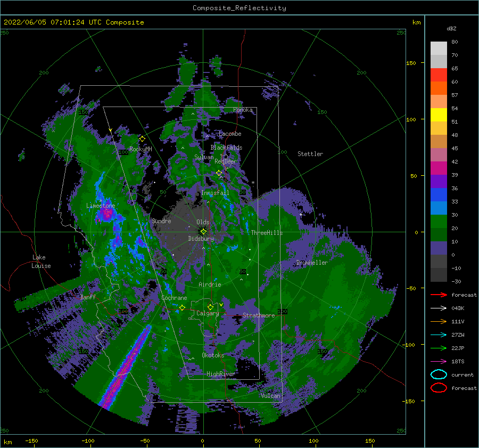Pick the bright green 30 dBZ swatch
This screenshot has width=479, height=448.
tap(439, 221)
